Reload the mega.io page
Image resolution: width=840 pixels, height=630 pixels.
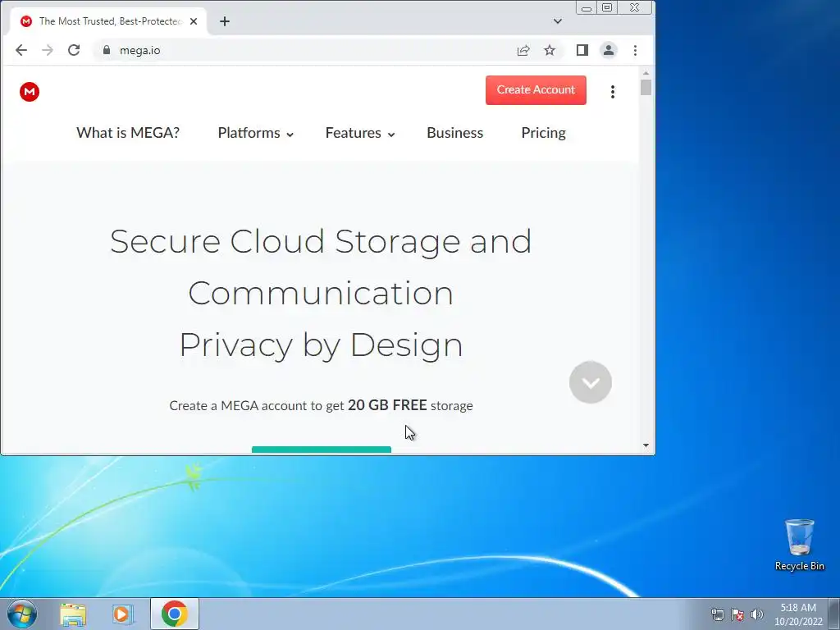pos(74,50)
